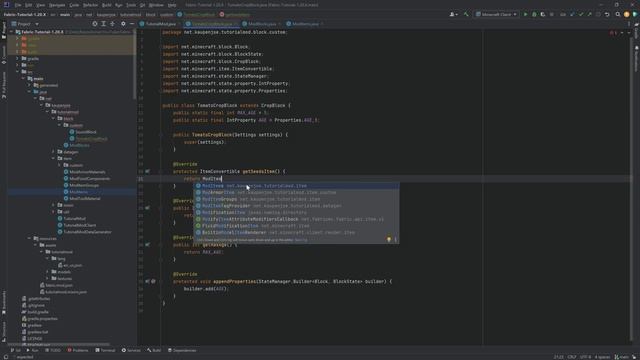Screen dimensions: 640x360
Task: Click the light bulb icon in completion popup
Action: pyautogui.click(x=389, y=239)
